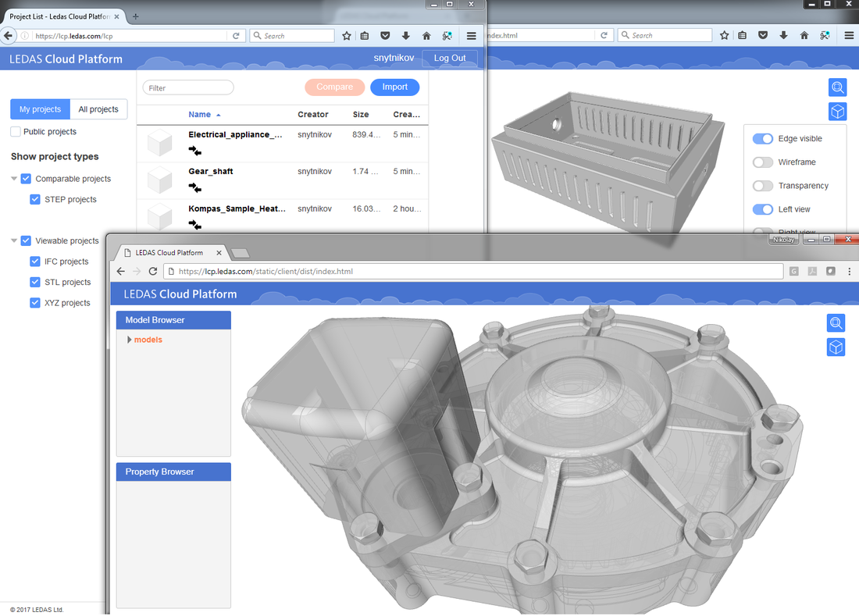This screenshot has height=616, width=859.
Task: Click Firefox home icon in Project List window
Action: (x=426, y=36)
